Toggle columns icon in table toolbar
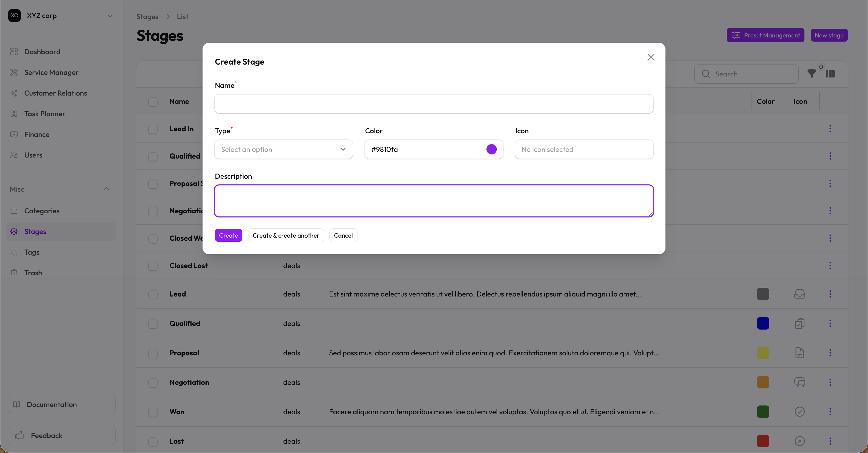The height and width of the screenshot is (453, 868). coord(830,74)
